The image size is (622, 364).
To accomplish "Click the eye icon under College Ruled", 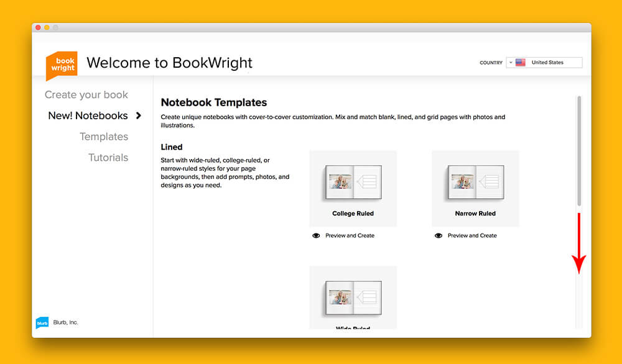I will click(x=316, y=235).
